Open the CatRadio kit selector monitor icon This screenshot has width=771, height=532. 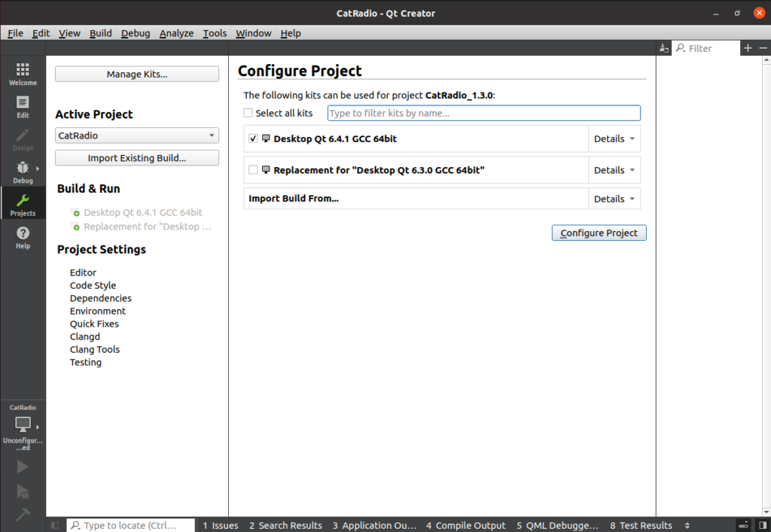pos(23,424)
